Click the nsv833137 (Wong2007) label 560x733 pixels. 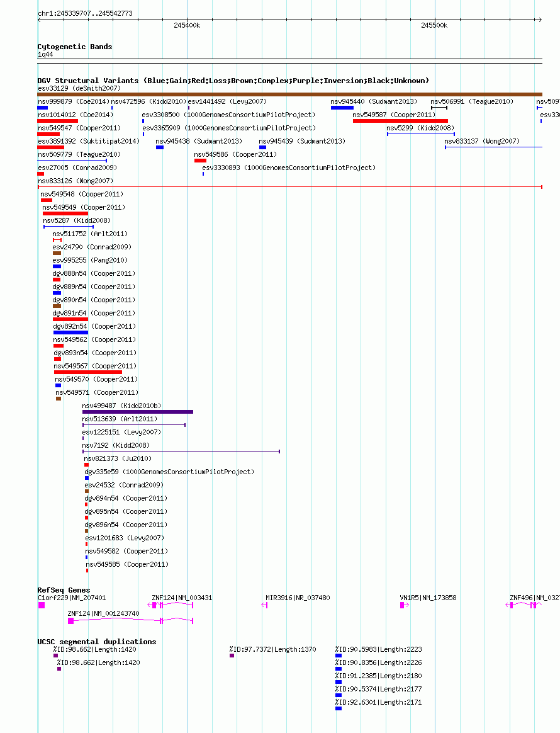[482, 141]
